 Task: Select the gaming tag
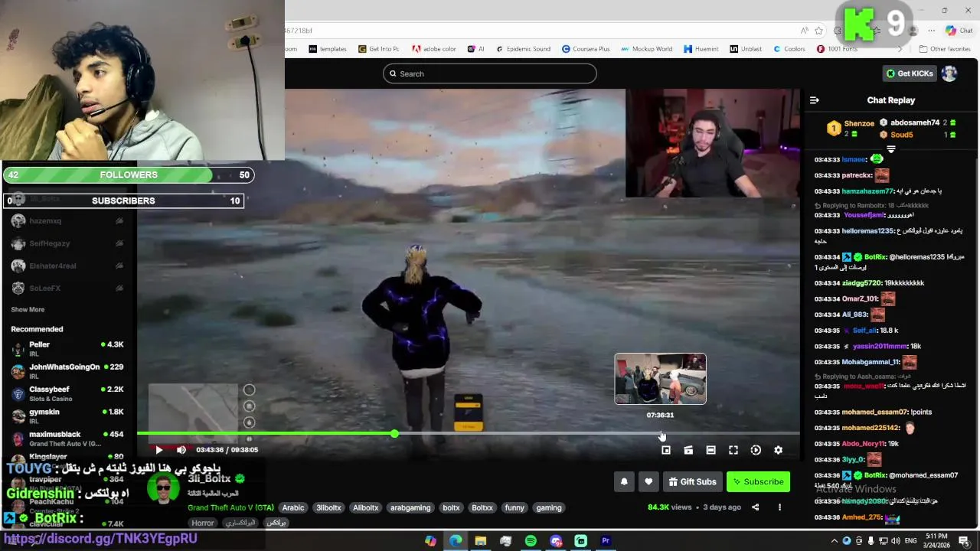coord(549,507)
